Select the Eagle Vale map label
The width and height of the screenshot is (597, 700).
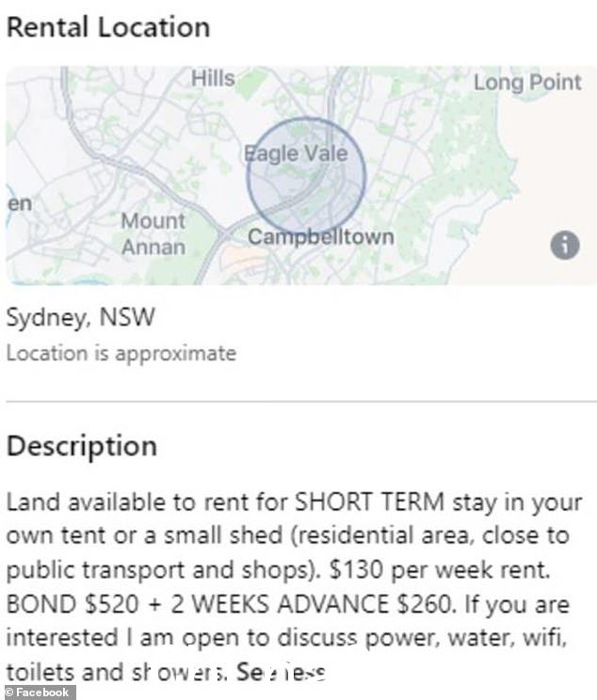pos(297,153)
